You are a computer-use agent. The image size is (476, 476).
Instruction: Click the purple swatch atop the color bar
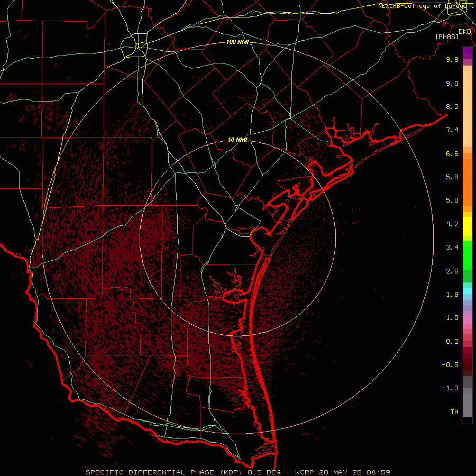pos(467,53)
